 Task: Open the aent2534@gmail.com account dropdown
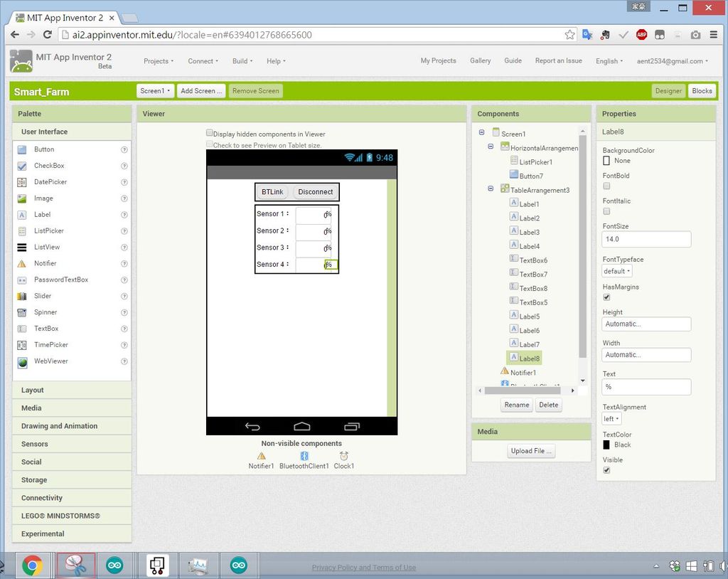[673, 61]
